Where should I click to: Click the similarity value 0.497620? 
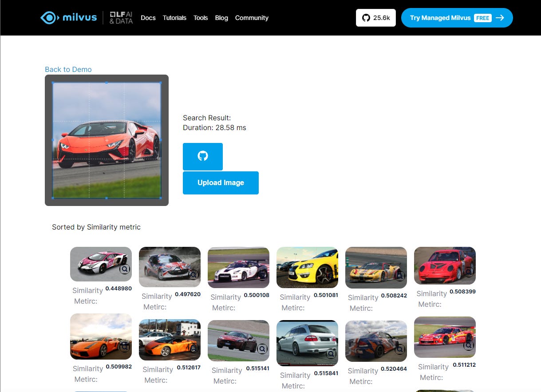188,294
